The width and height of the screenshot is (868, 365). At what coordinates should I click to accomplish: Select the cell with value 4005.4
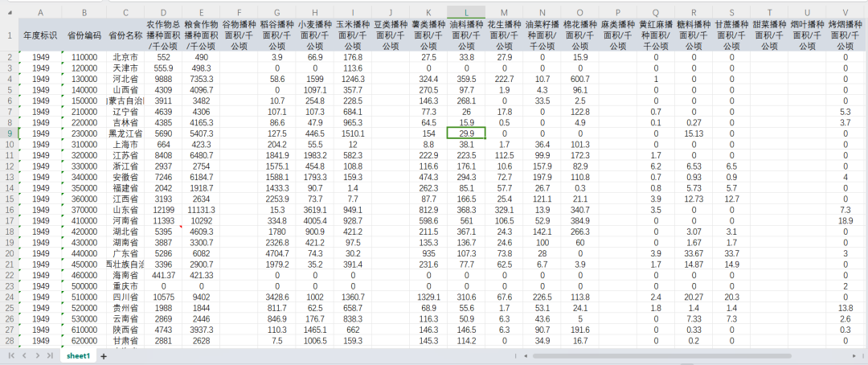point(314,220)
